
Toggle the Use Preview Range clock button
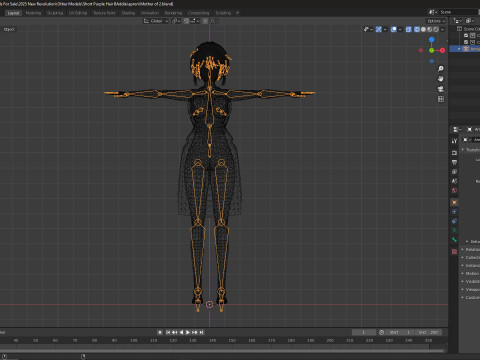382,332
